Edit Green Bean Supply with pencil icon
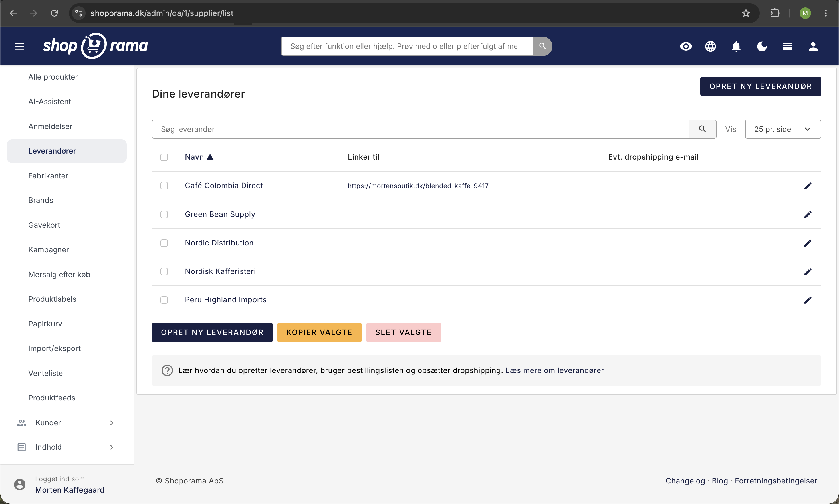839x504 pixels. click(807, 215)
